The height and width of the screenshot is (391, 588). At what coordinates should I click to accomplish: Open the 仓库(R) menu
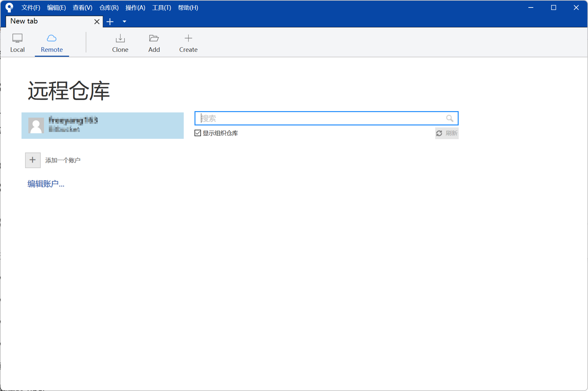coord(109,7)
